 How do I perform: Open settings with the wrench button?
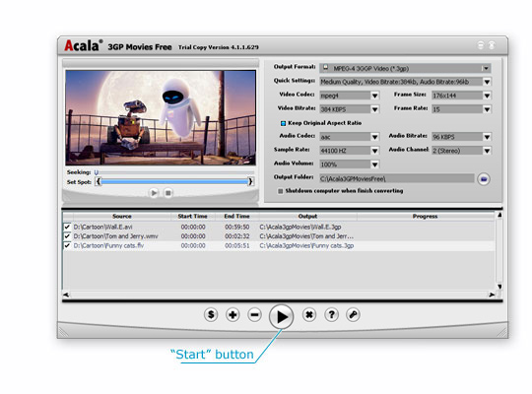click(353, 315)
